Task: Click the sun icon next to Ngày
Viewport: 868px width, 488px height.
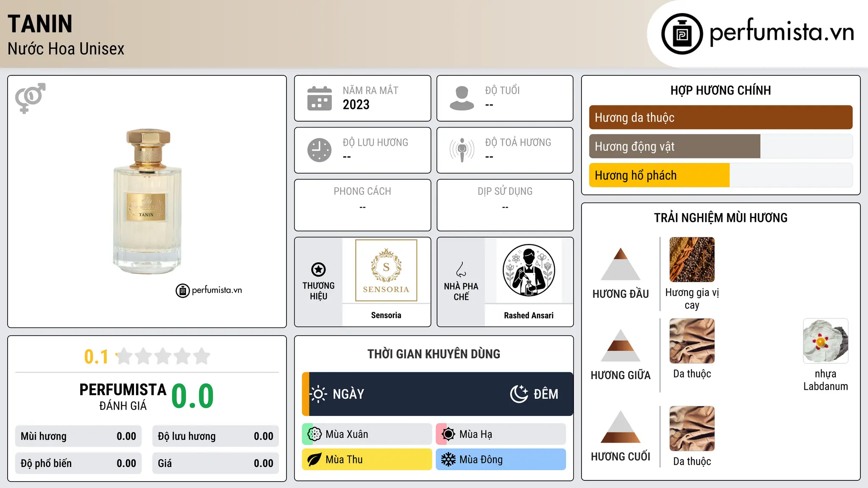Action: (318, 394)
